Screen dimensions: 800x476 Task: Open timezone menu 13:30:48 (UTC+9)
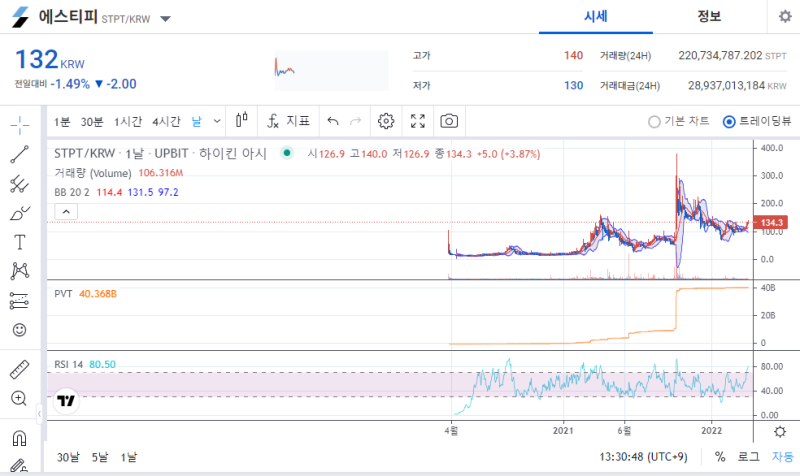(x=643, y=457)
